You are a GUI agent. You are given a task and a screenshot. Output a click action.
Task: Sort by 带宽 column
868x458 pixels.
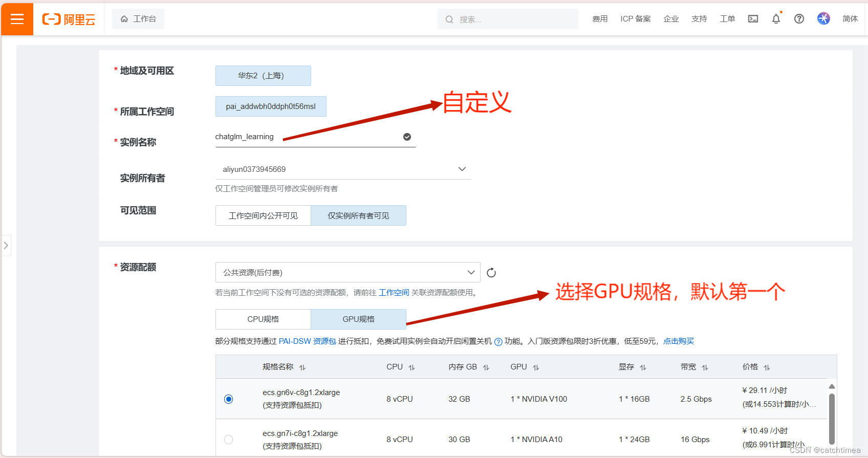[x=705, y=367]
